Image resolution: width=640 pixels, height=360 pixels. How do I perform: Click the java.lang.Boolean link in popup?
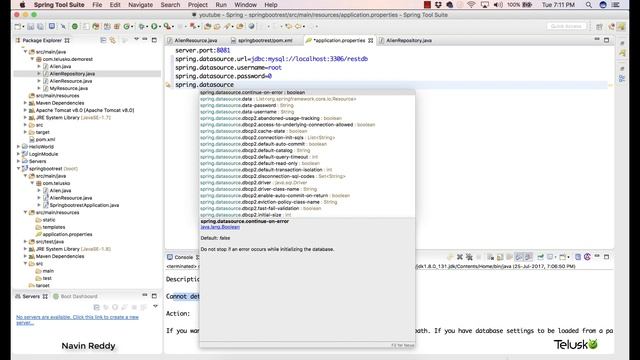[220, 227]
